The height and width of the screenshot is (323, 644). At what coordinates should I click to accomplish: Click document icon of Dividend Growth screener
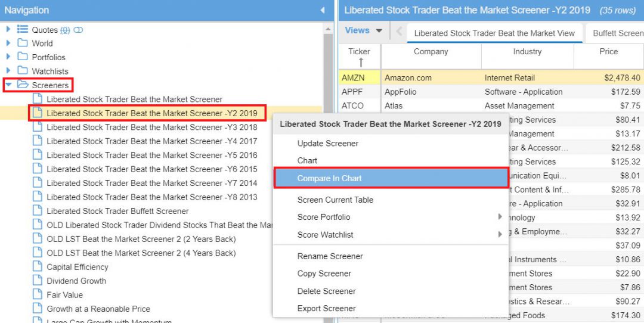38,281
